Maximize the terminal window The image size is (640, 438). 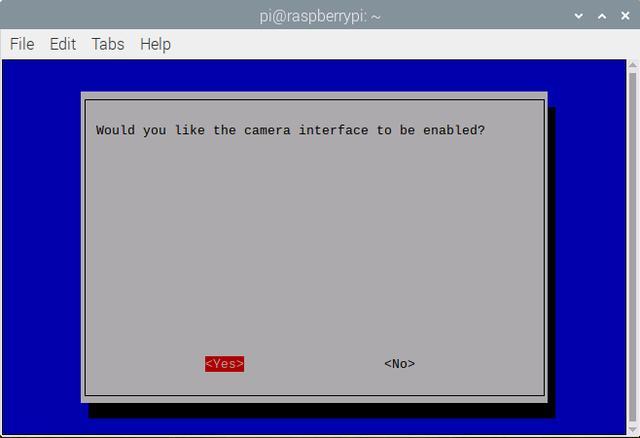pos(602,16)
